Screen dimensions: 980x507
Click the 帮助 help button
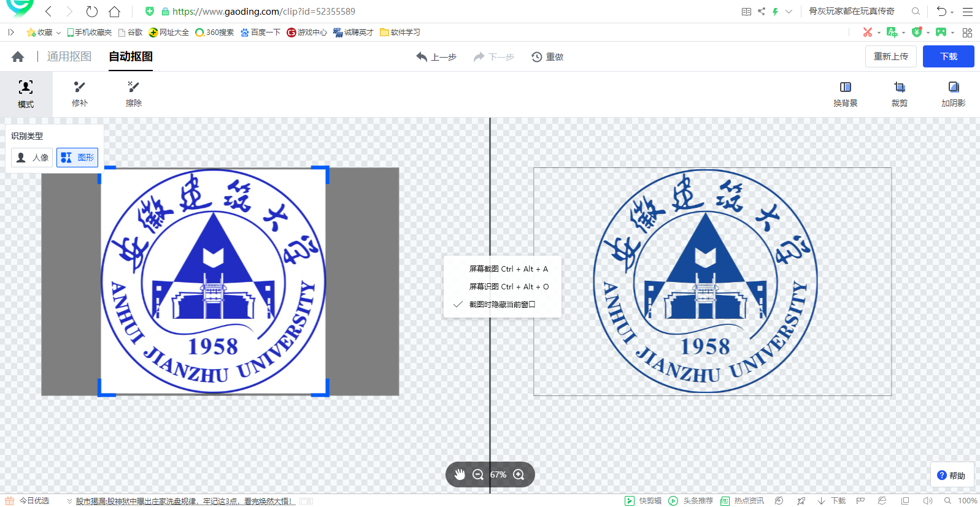(952, 475)
